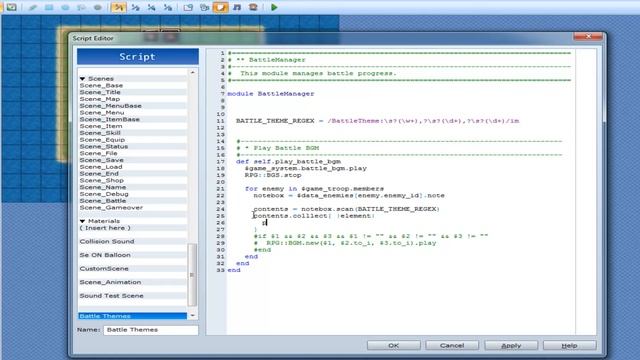Click the 'RPG::BGS.stop' code line
Viewport: 640px width, 360px height.
pyautogui.click(x=273, y=175)
